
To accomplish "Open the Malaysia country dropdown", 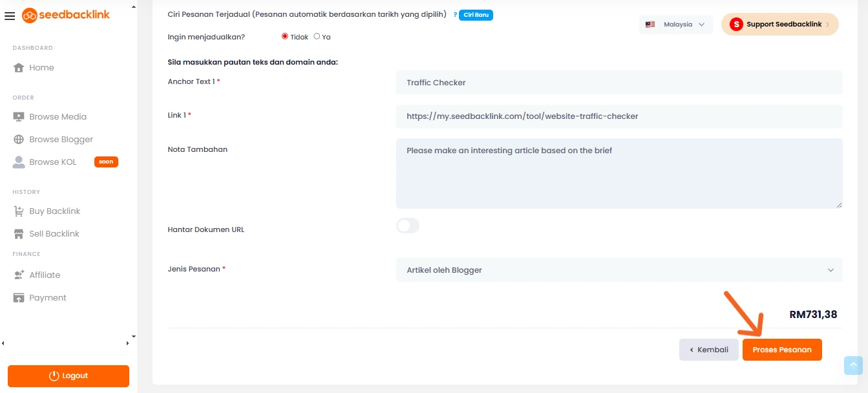I will click(x=675, y=25).
